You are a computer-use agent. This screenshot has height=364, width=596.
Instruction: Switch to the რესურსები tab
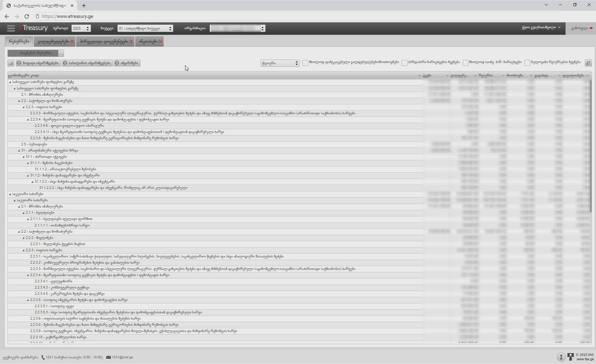(19, 41)
